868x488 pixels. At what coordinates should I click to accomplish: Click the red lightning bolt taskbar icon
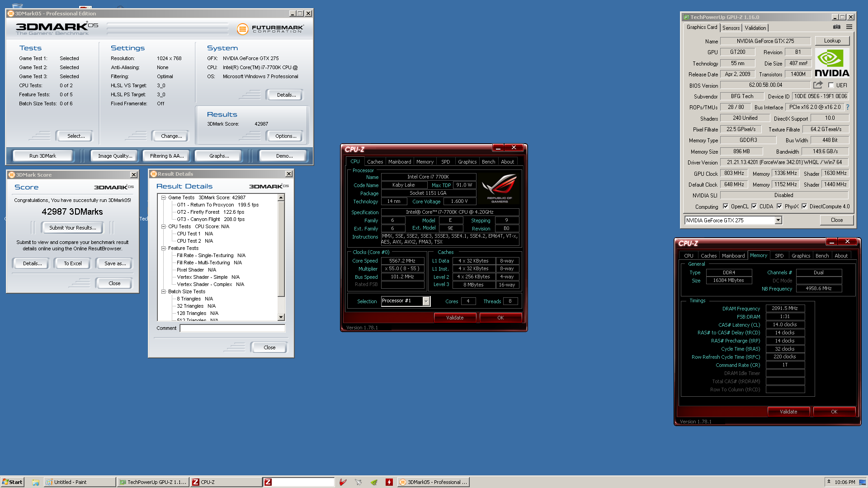389,482
